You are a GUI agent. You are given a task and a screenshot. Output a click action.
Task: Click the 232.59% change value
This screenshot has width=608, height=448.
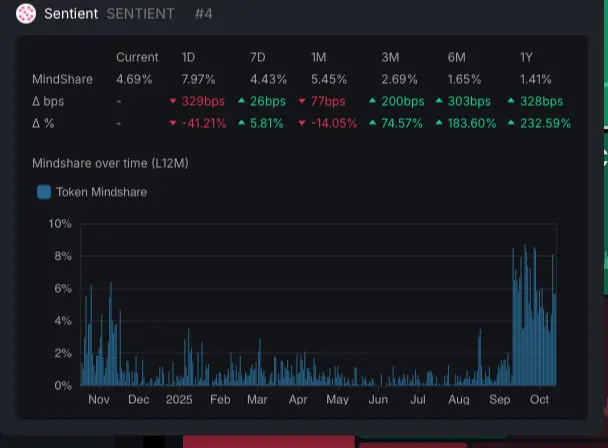point(545,124)
